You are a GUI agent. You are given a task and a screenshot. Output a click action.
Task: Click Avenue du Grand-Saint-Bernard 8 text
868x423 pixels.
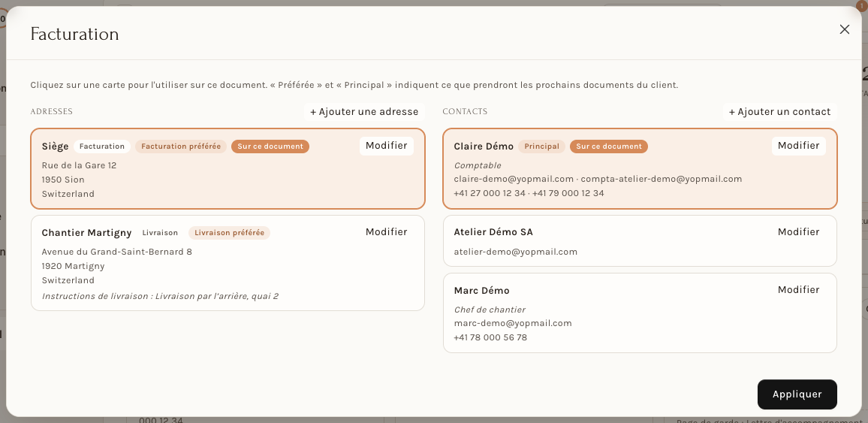coord(117,252)
